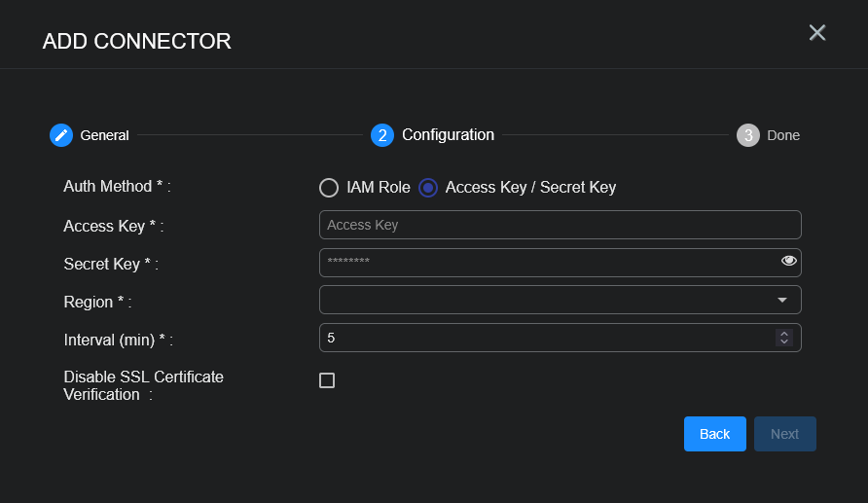Select the Configuration step label
The width and height of the screenshot is (868, 503).
click(x=448, y=135)
